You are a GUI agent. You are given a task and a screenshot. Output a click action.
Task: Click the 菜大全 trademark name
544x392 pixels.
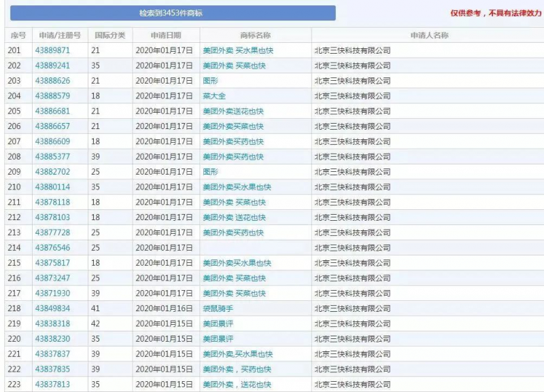click(214, 96)
